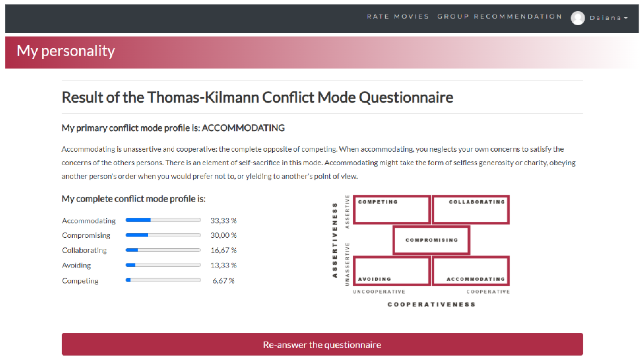Click the Thomas-Kilmann questionnaire result heading

(257, 97)
